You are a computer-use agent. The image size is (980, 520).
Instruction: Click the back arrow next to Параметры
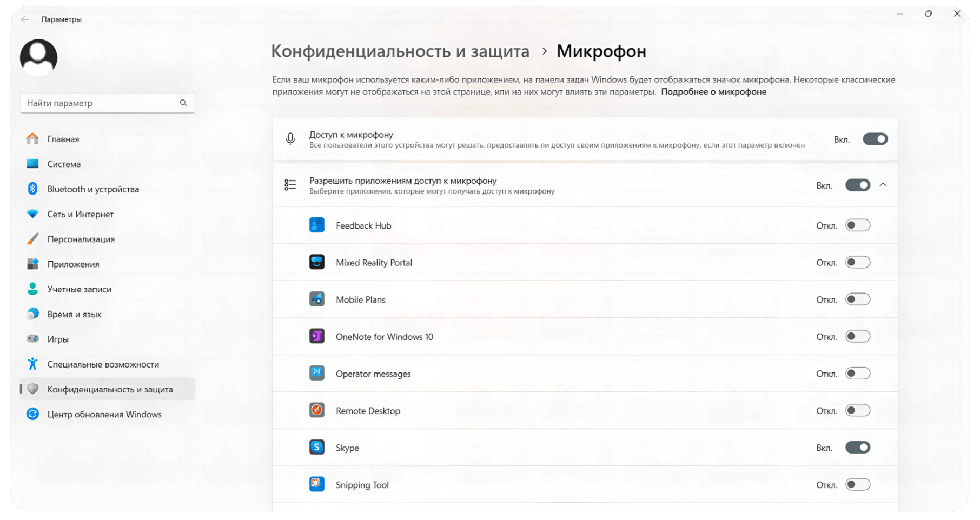(x=25, y=19)
